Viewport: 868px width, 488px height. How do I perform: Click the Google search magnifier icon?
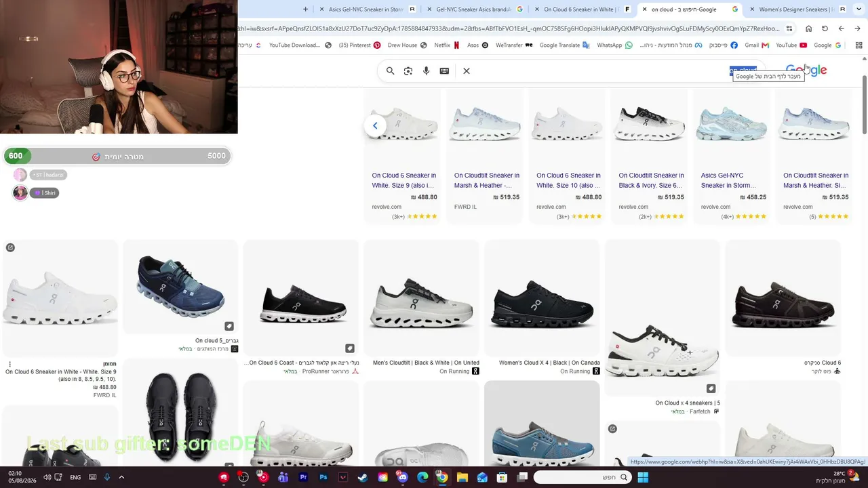pos(390,70)
